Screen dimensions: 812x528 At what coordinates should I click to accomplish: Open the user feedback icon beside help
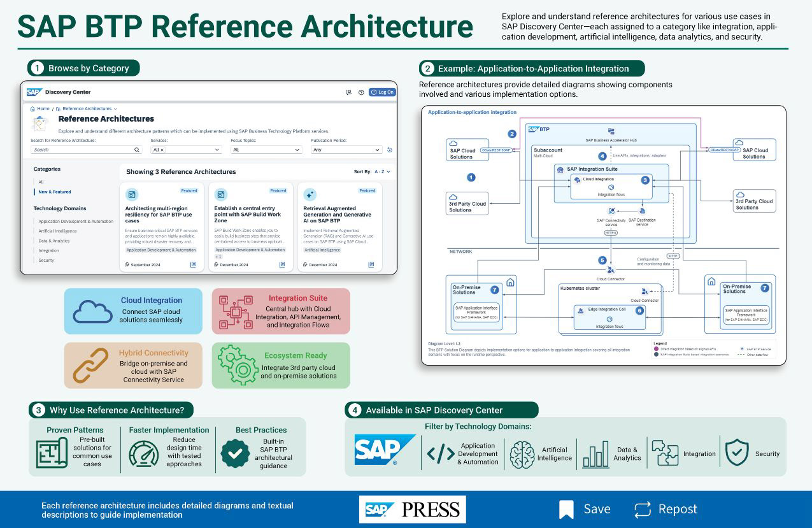coord(348,92)
